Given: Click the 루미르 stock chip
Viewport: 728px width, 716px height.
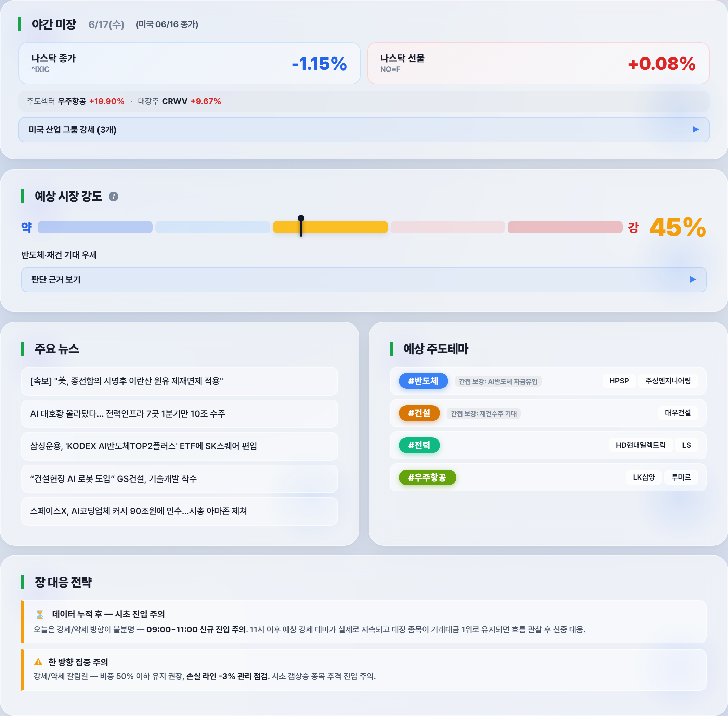Looking at the screenshot, I should click(x=681, y=477).
